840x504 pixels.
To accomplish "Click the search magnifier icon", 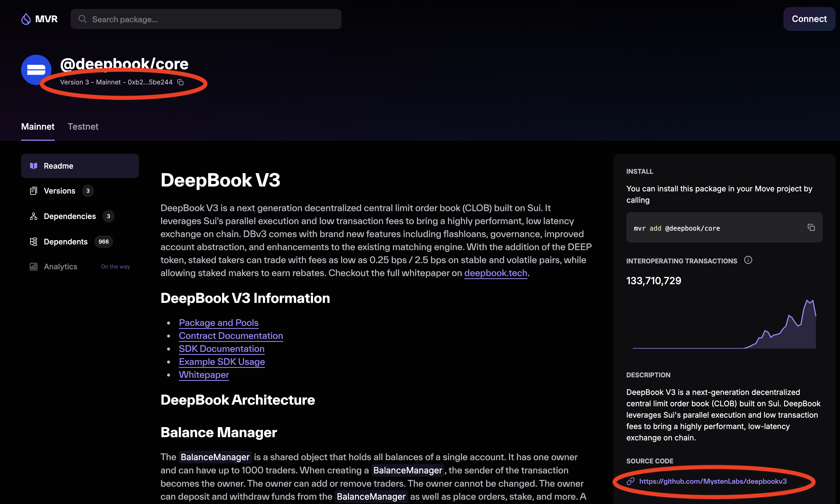I will pyautogui.click(x=82, y=19).
